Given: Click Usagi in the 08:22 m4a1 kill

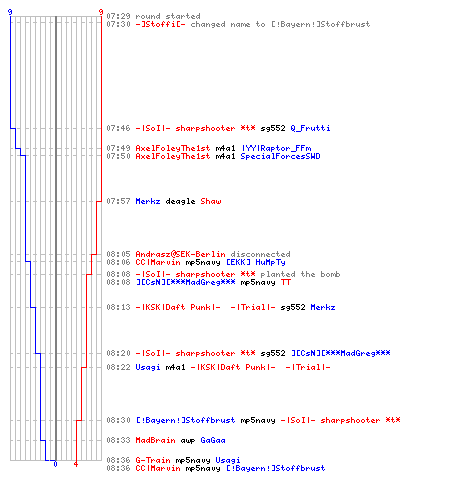Looking at the screenshot, I should coord(148,367).
